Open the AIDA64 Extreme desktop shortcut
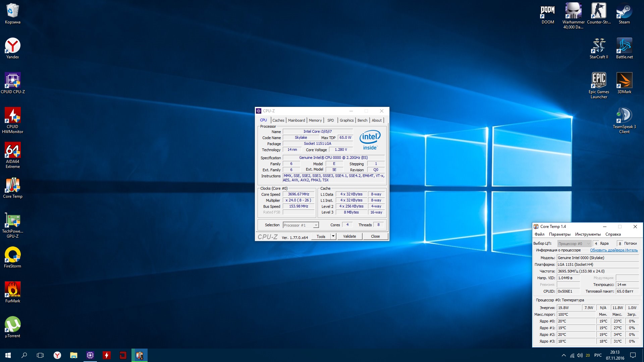This screenshot has width=644, height=362. (x=13, y=150)
